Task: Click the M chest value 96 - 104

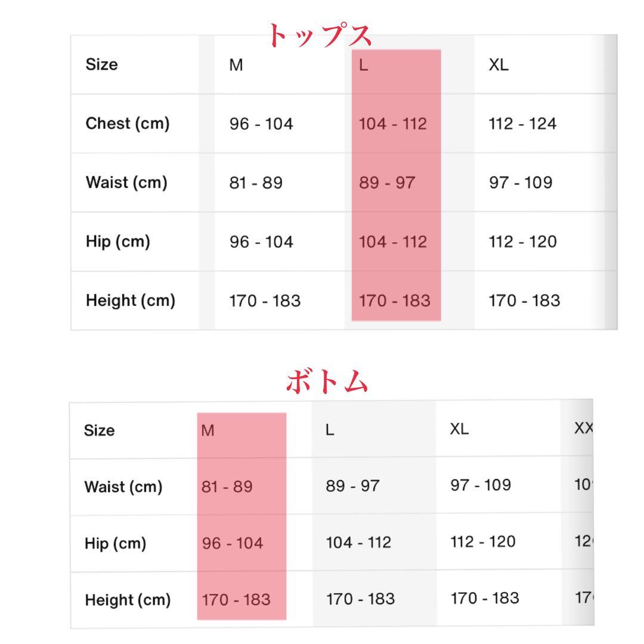Action: coord(261,124)
